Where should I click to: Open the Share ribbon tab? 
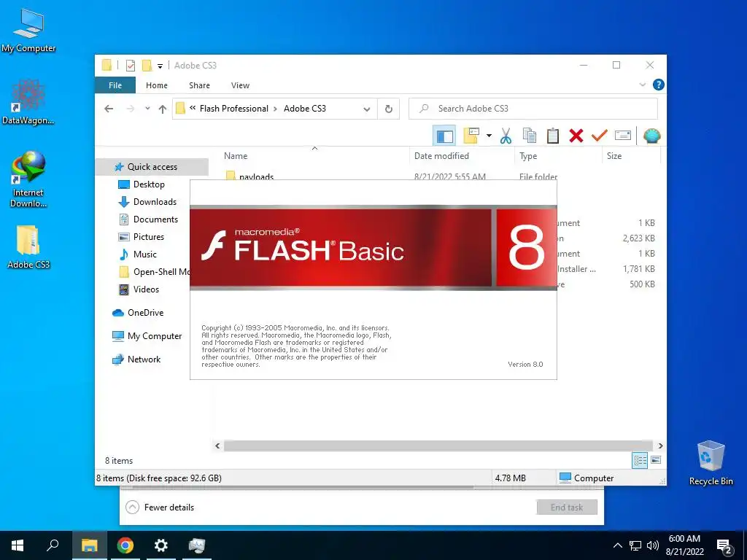click(x=199, y=85)
